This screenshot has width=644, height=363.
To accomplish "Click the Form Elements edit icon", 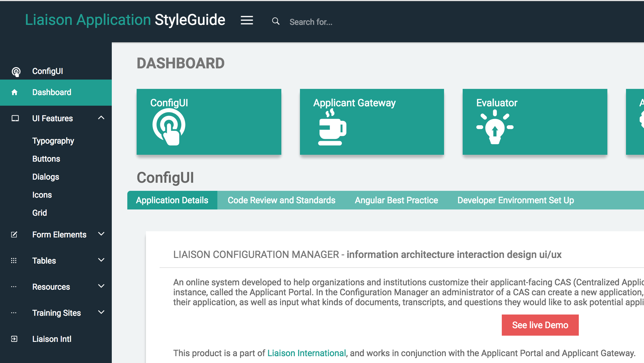I will click(14, 235).
